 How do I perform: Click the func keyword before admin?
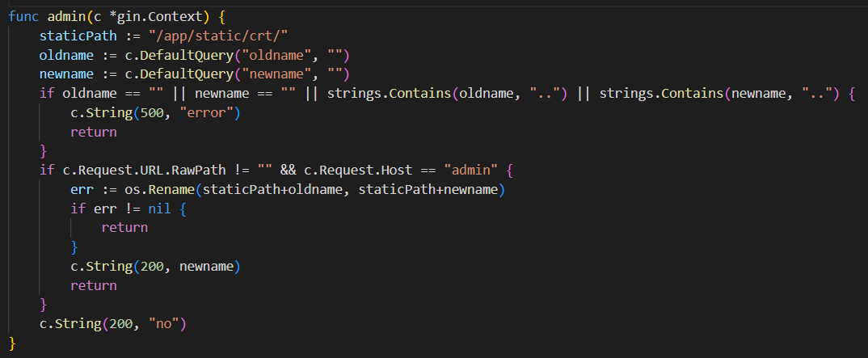[x=23, y=17]
